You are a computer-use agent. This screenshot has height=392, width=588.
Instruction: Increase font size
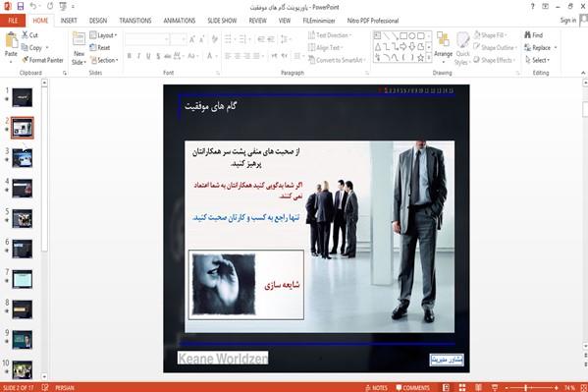tap(192, 39)
